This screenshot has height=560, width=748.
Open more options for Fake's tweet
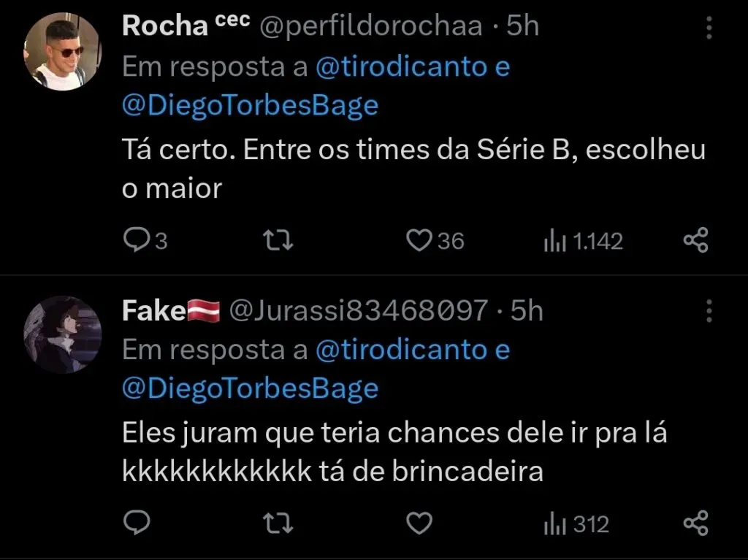tap(708, 310)
